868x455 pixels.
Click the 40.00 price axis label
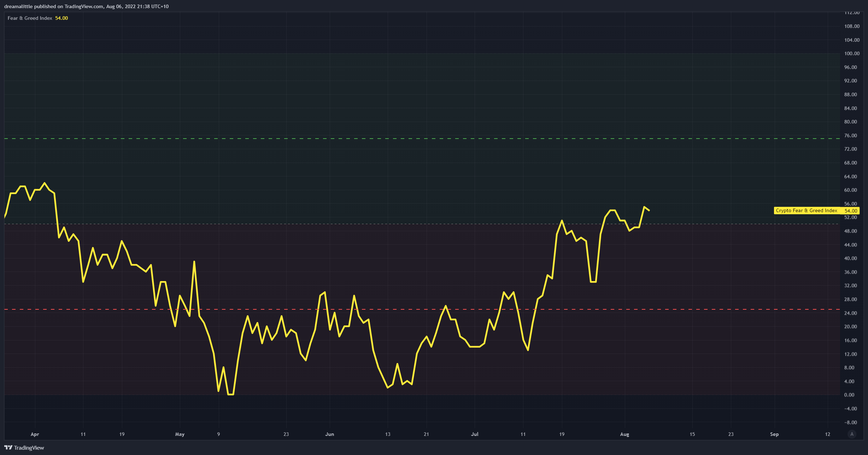coord(851,258)
